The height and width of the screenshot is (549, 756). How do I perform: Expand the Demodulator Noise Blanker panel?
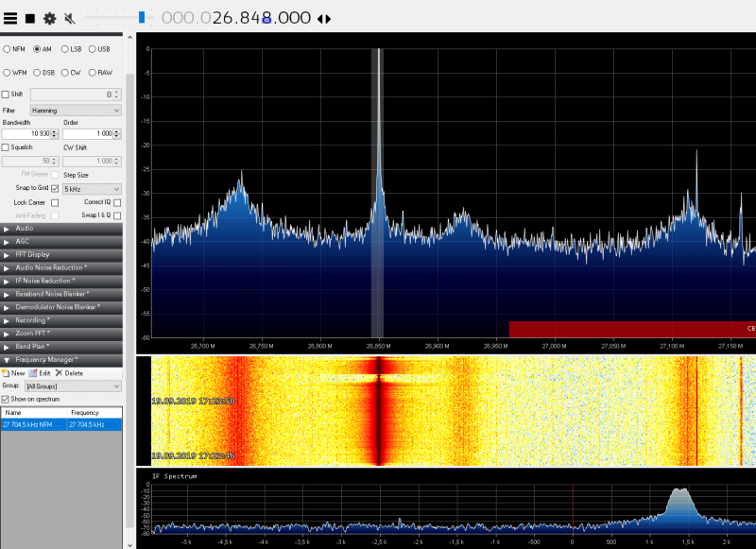61,307
